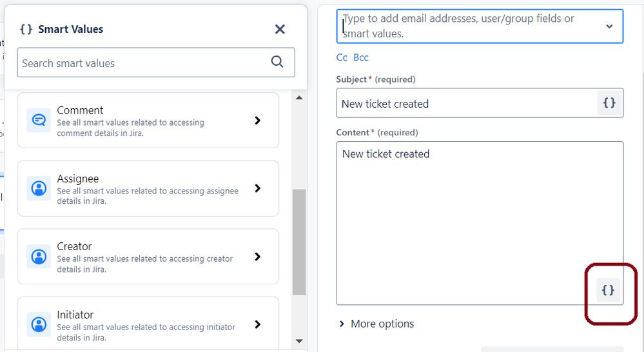Click the Creator avatar icon

click(x=39, y=257)
